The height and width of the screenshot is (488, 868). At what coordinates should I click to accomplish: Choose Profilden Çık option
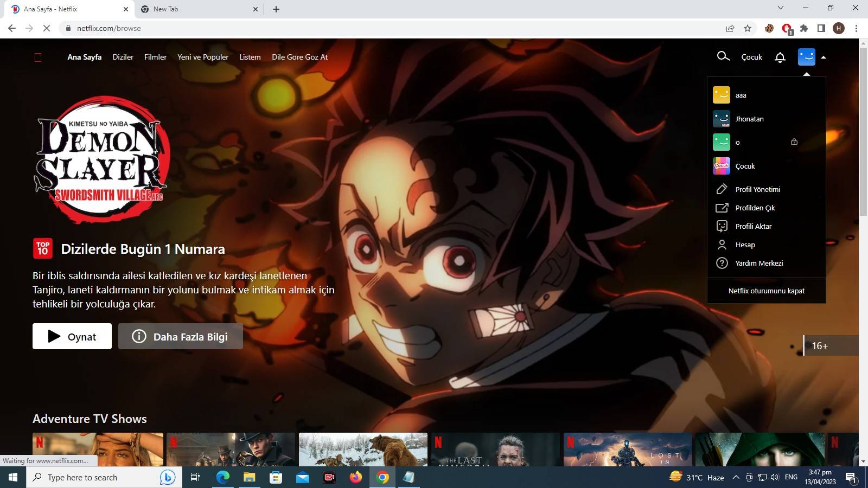click(755, 208)
